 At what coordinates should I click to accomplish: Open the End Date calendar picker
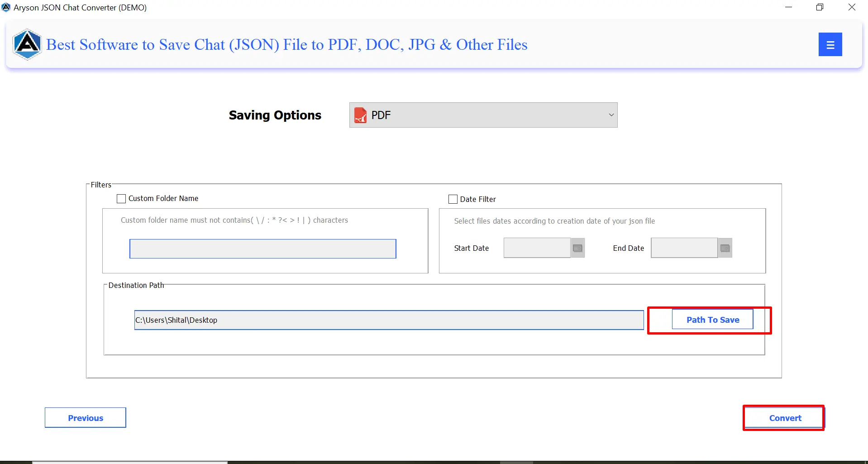click(725, 248)
